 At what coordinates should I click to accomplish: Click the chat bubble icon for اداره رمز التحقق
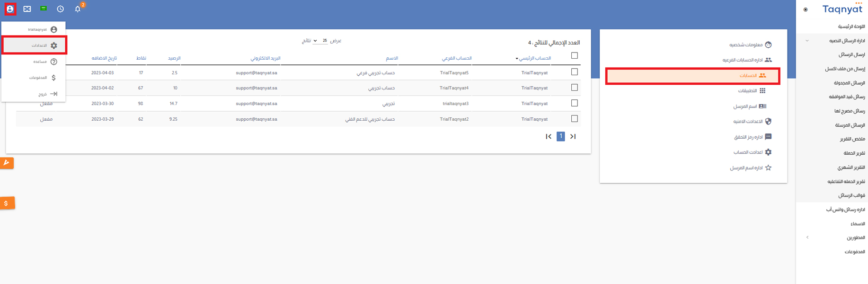(768, 137)
